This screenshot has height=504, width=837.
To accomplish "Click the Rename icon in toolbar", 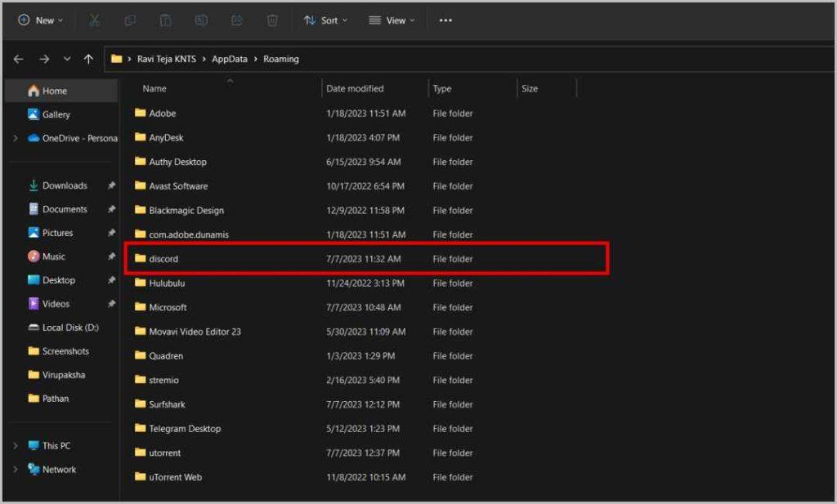I will [x=201, y=20].
